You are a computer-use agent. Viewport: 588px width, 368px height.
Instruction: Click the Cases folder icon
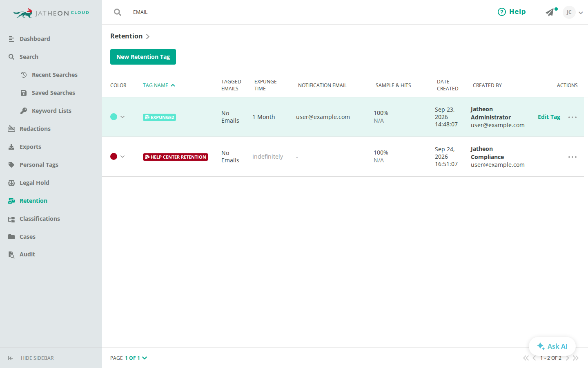coord(11,237)
